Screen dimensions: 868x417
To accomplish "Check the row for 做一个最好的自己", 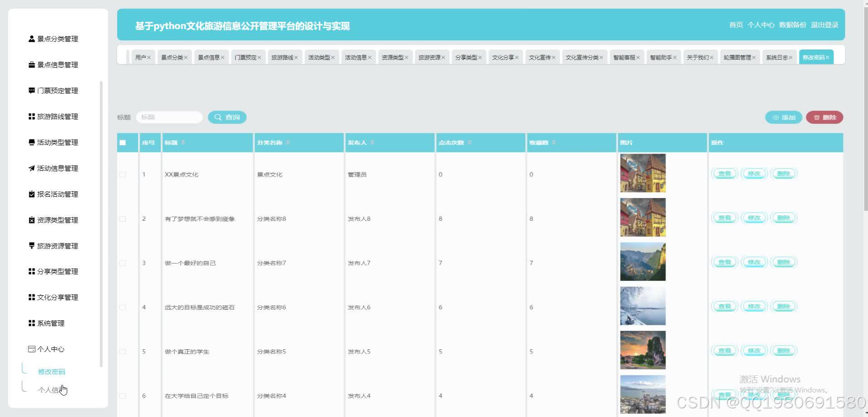I will [x=123, y=263].
